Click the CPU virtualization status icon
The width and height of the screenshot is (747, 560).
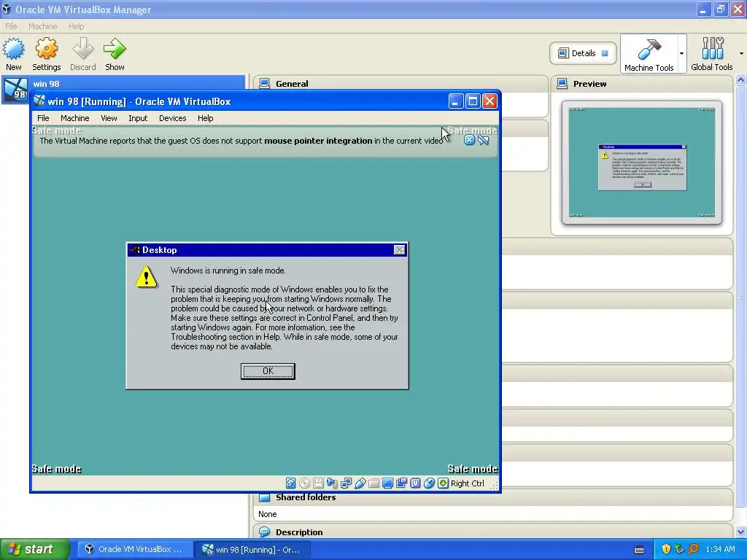(415, 483)
